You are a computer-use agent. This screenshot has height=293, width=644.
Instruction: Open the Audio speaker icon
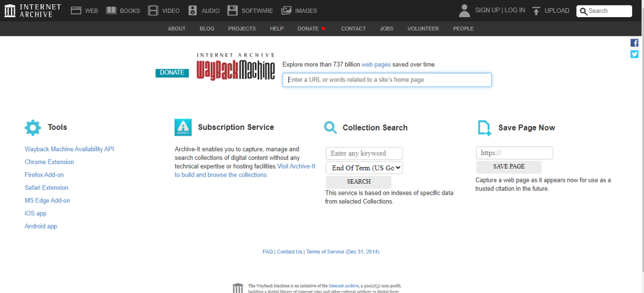point(193,11)
